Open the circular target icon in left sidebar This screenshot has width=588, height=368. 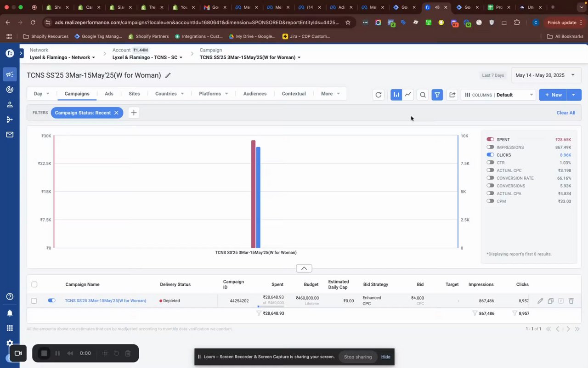click(x=10, y=90)
